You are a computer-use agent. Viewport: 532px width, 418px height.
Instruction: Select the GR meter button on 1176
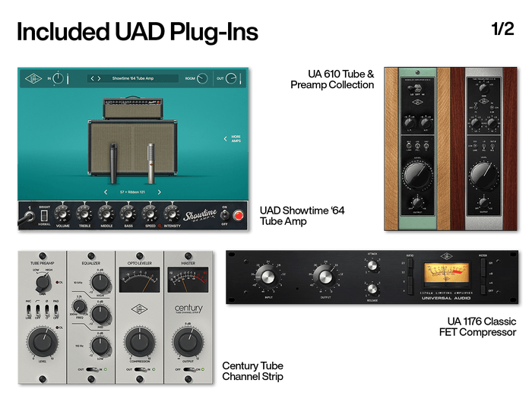pos(483,263)
